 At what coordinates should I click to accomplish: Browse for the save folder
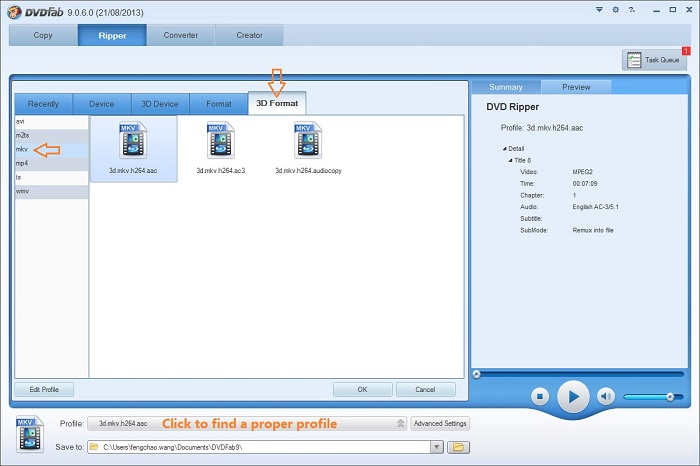click(x=458, y=447)
